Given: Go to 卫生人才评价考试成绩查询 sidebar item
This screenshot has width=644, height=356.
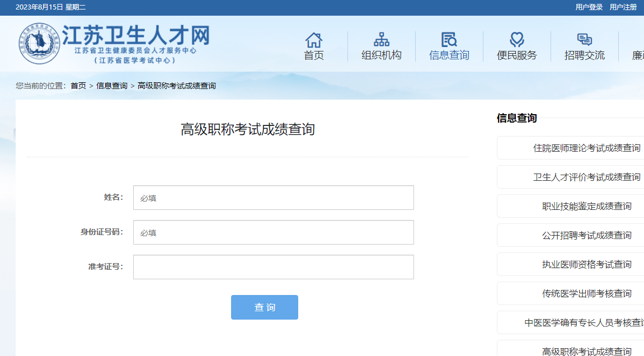Looking at the screenshot, I should click(x=586, y=177).
